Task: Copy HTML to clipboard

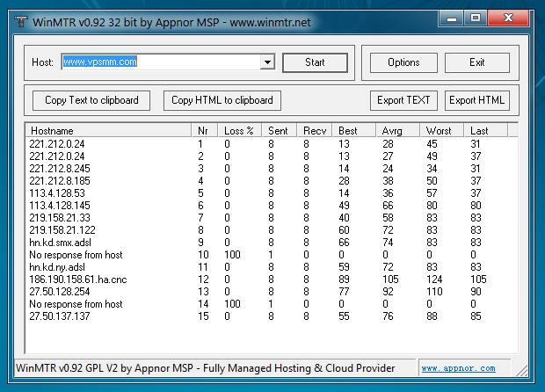Action: tap(222, 100)
